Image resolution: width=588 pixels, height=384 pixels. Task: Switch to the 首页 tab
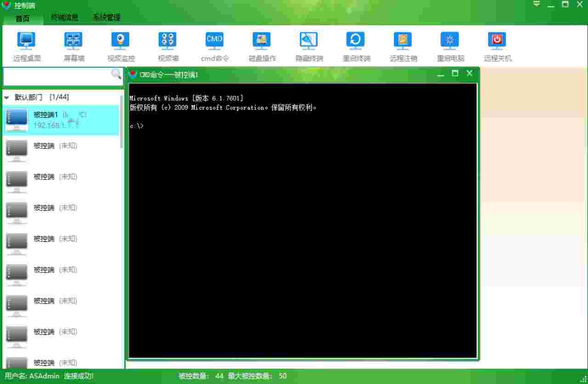tap(22, 18)
